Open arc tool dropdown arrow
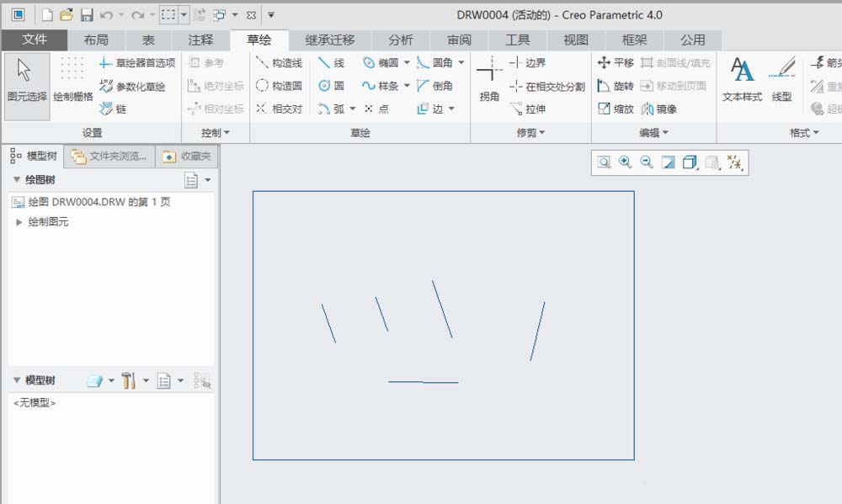 (353, 109)
